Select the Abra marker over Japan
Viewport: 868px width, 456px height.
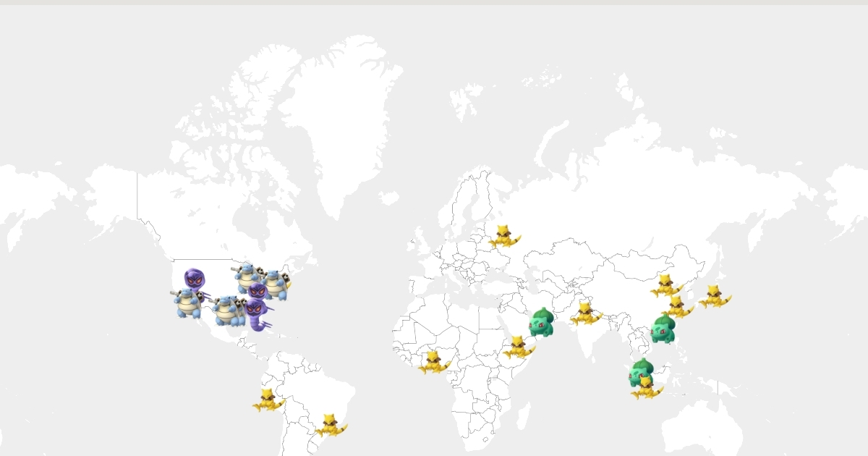click(x=715, y=296)
